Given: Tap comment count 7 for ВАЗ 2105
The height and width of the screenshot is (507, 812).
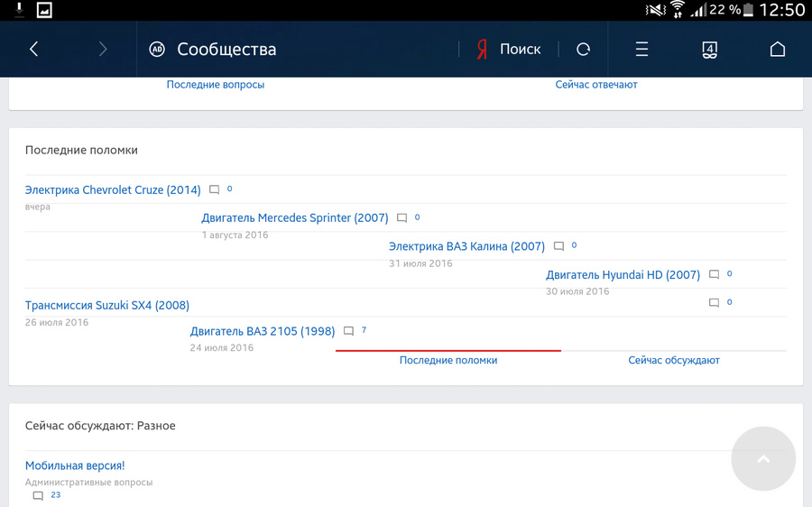Looking at the screenshot, I should (364, 330).
